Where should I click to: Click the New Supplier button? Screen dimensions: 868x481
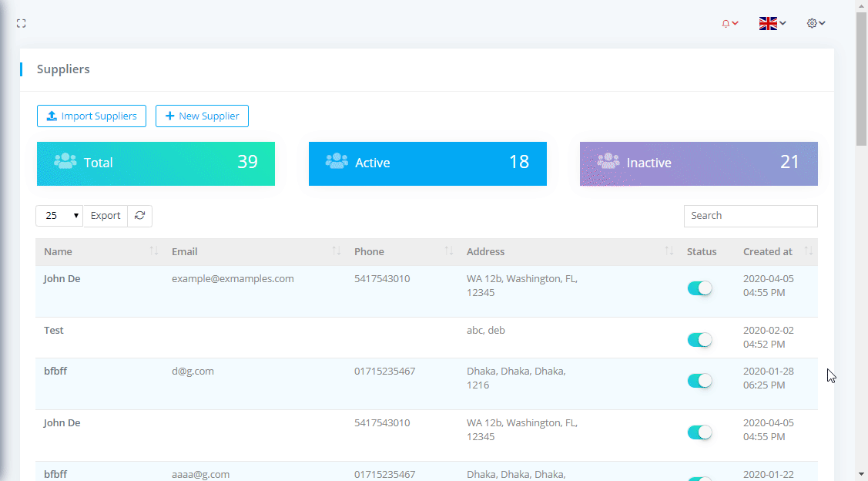point(202,116)
